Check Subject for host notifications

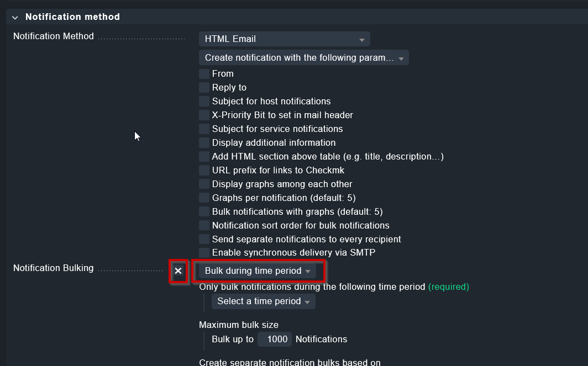coord(204,101)
